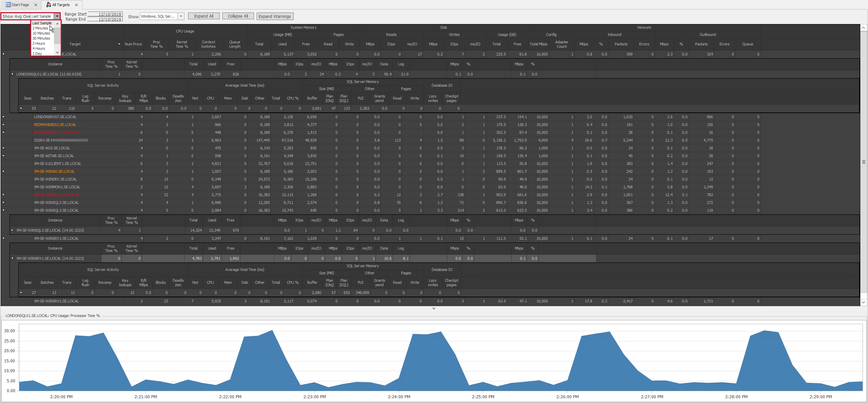Collapse the VM-SE-WINSRV1.SE.LOCAL instance section
868x403 pixels.
(13, 258)
